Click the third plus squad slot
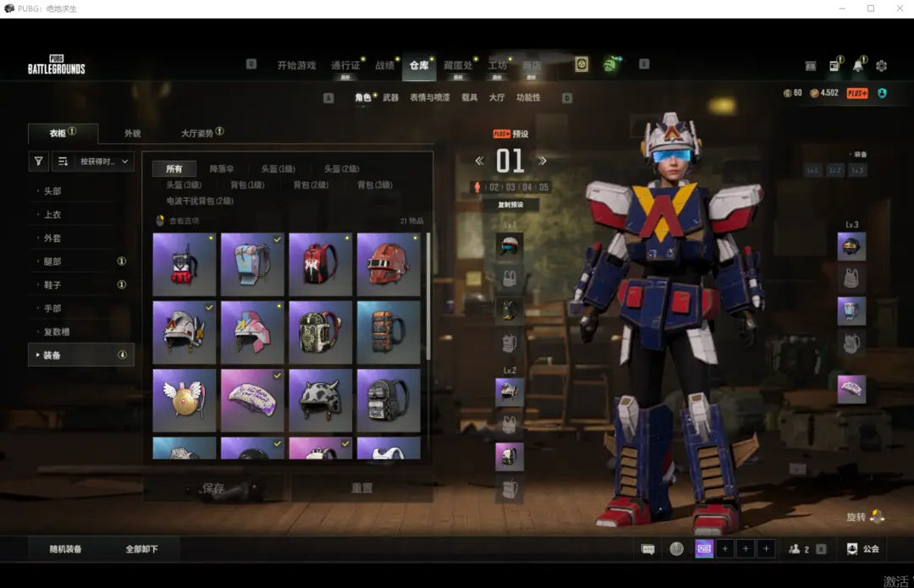The height and width of the screenshot is (588, 914). coord(766,548)
